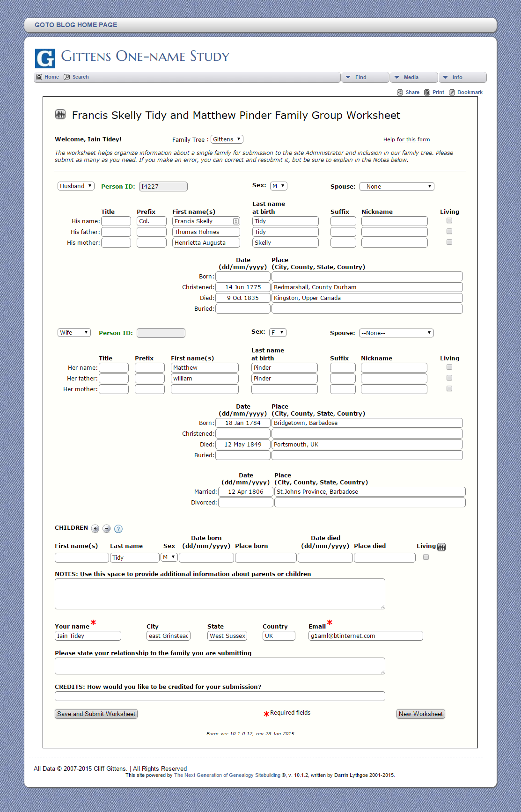Open the Info menu
This screenshot has width=521, height=812.
point(462,77)
